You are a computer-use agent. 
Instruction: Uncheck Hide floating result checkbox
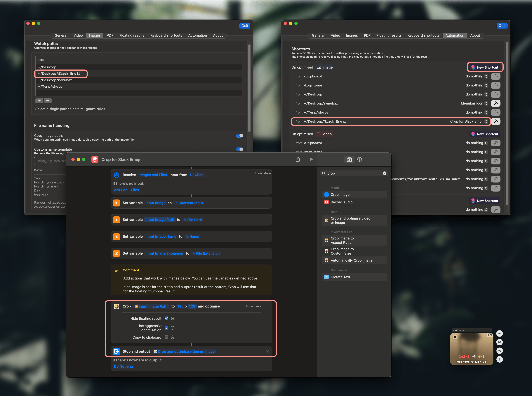166,319
